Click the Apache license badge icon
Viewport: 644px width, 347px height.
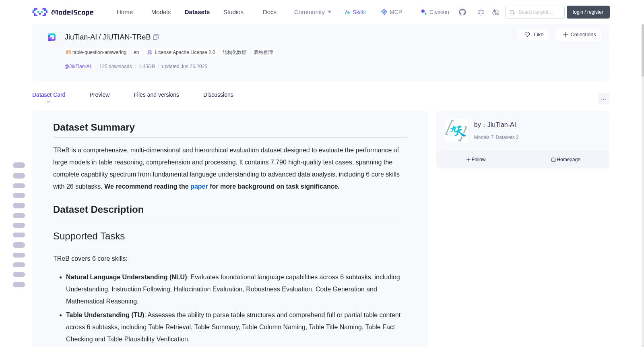point(150,52)
